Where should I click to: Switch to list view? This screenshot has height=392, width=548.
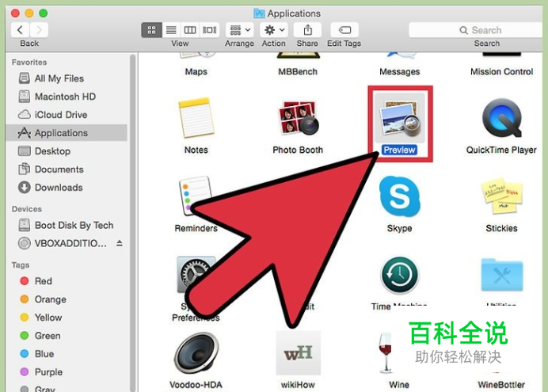171,30
